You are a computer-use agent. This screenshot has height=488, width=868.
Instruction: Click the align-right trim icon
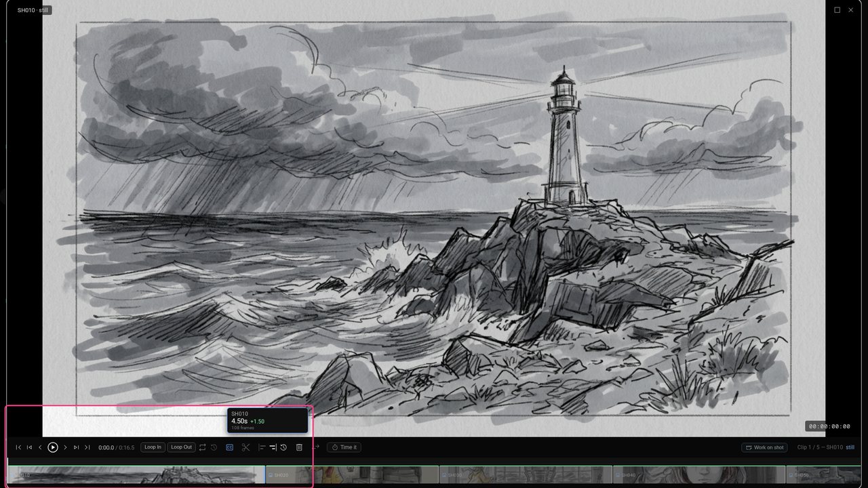pyautogui.click(x=273, y=447)
